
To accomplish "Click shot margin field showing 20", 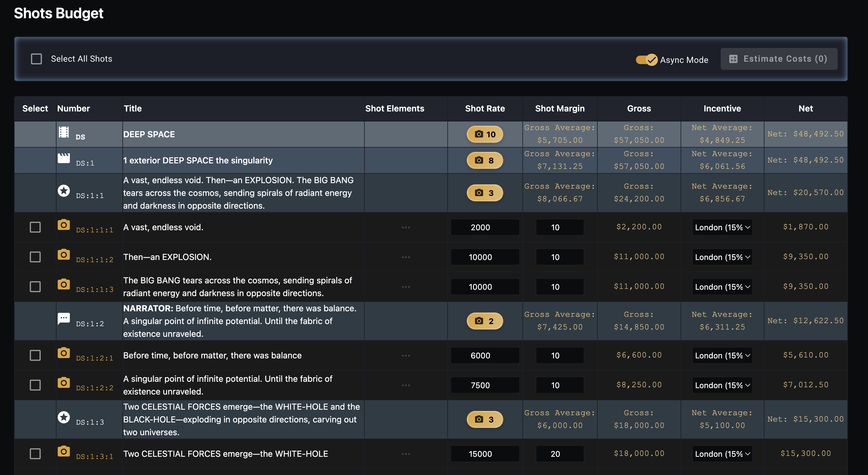I will pos(559,454).
